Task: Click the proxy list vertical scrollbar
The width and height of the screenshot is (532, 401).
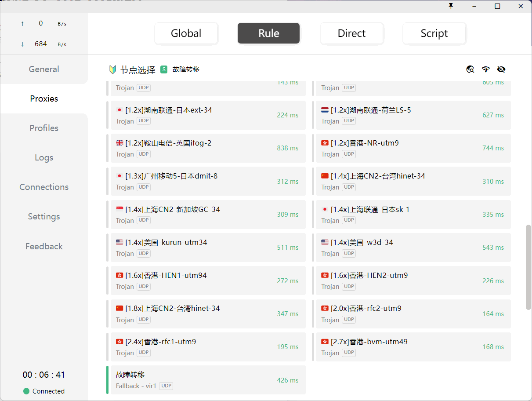Action: coord(528,267)
